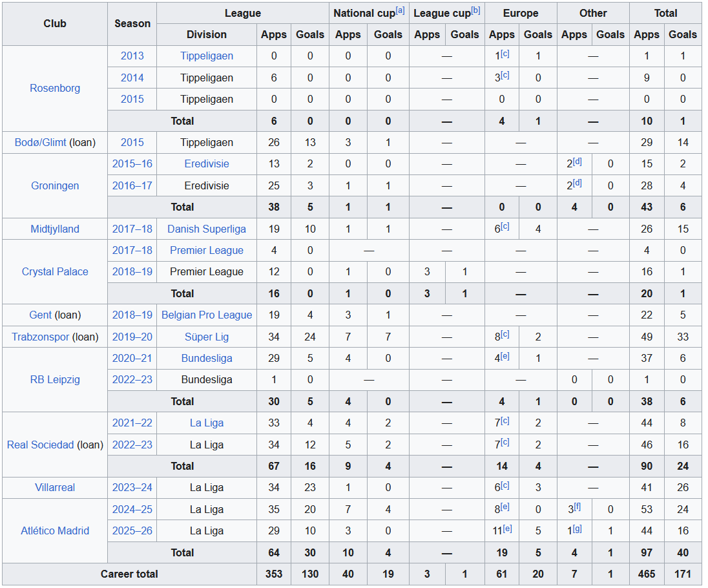Open the Bundesliga link in the 2020–21 row
This screenshot has width=708, height=588.
206,359
